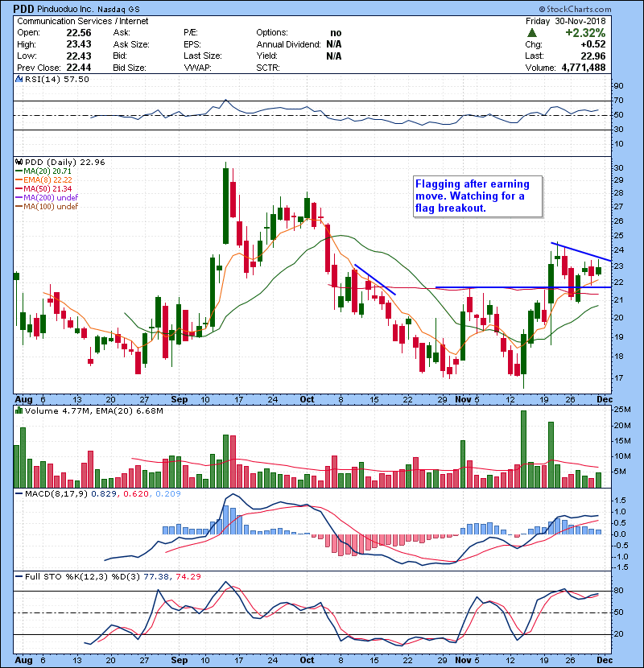
Task: Click the Pinduoduo Inc. company name
Action: tap(65, 9)
